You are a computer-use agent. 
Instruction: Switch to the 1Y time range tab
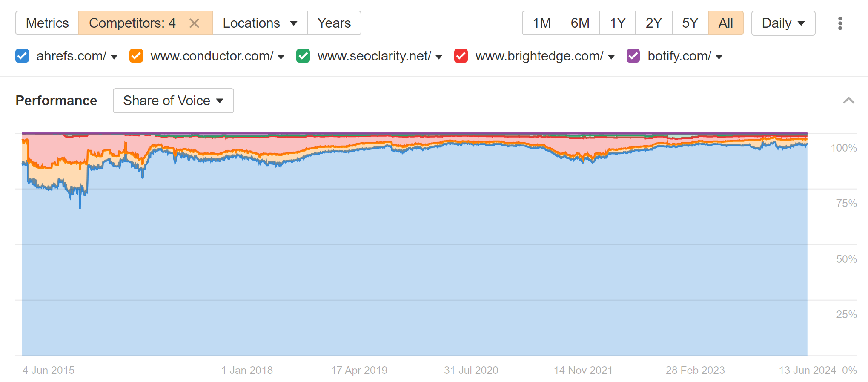[x=617, y=23]
